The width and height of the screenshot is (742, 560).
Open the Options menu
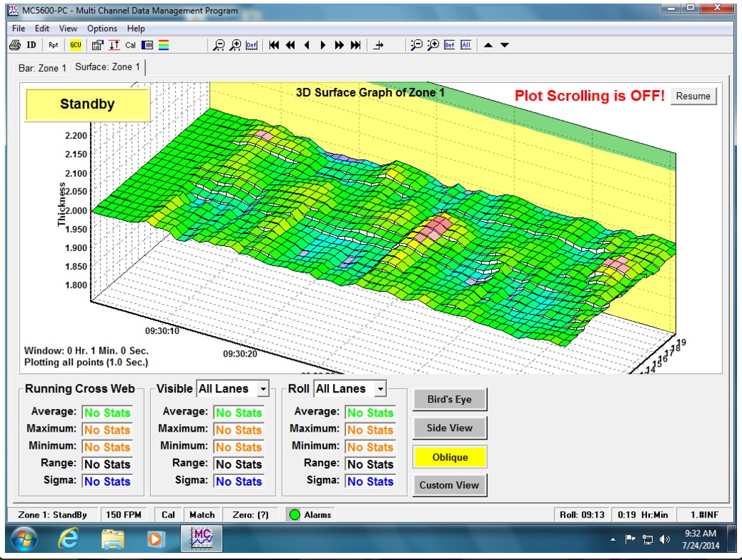[x=102, y=28]
